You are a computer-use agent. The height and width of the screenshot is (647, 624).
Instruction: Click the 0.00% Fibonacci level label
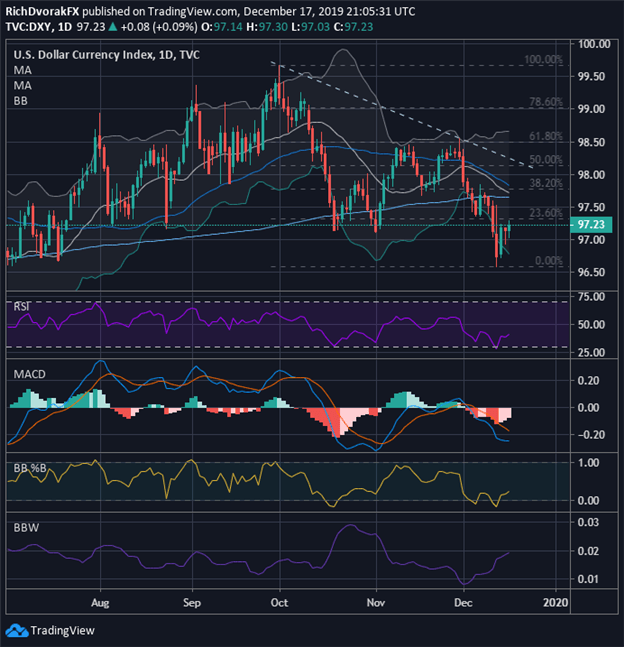(549, 261)
